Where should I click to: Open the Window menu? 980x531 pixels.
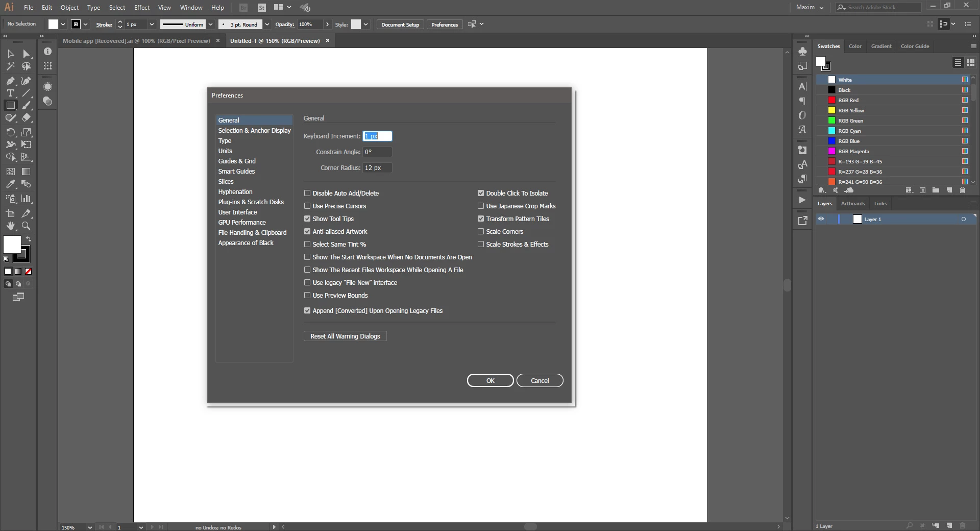(x=191, y=8)
